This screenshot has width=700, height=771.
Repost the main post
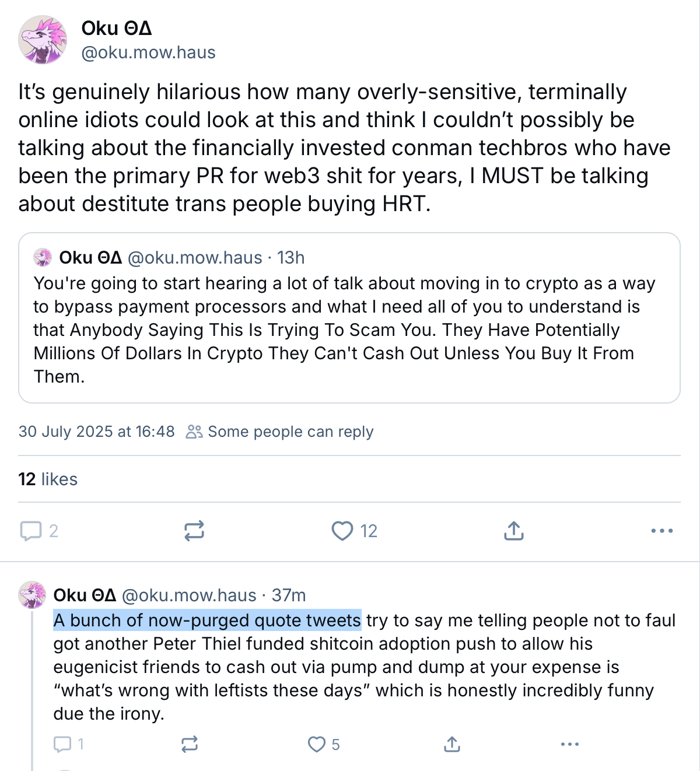(194, 531)
